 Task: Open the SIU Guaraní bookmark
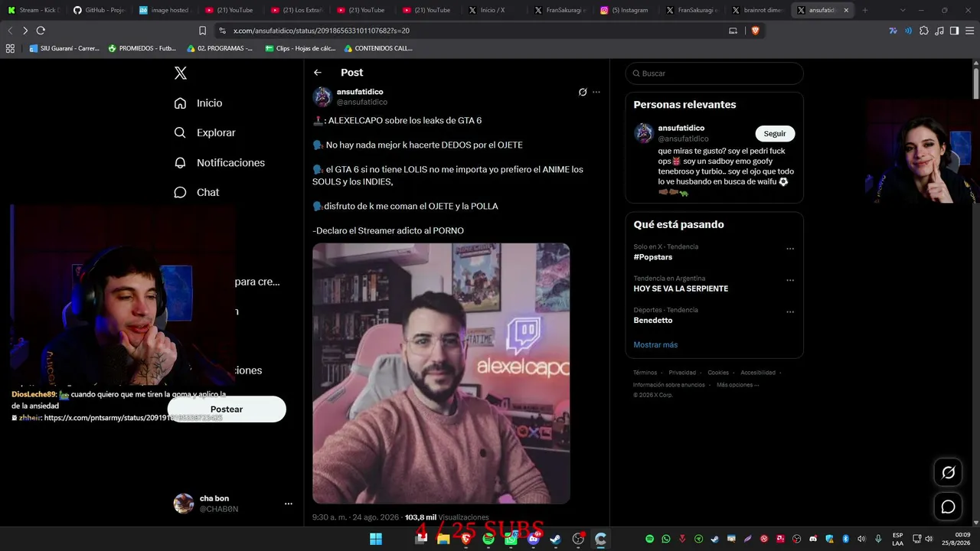coord(64,48)
